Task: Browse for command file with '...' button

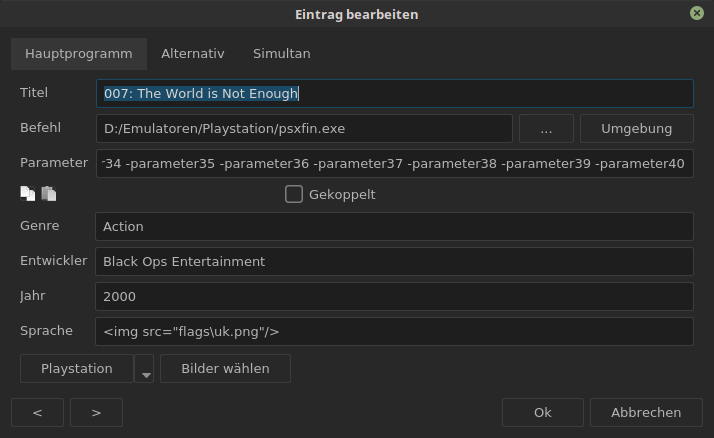Action: pos(546,128)
